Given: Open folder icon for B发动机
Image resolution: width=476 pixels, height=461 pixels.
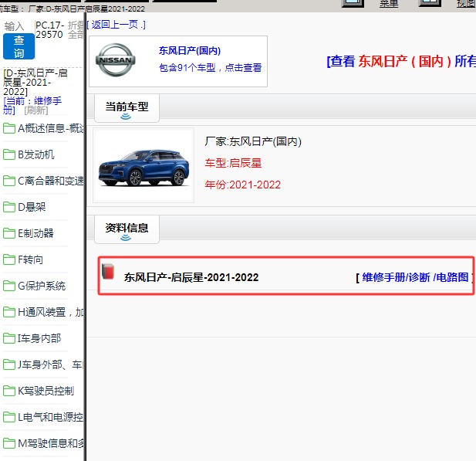Looking at the screenshot, I should (9, 154).
